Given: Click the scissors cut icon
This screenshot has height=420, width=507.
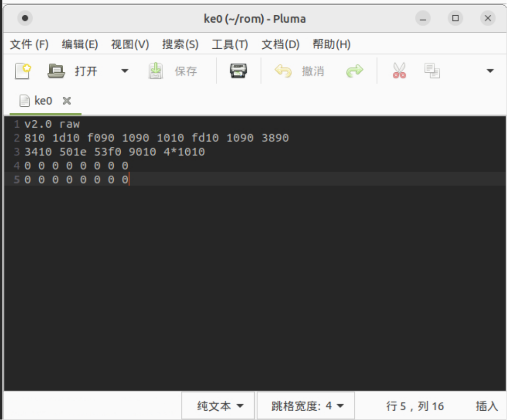Looking at the screenshot, I should [399, 71].
